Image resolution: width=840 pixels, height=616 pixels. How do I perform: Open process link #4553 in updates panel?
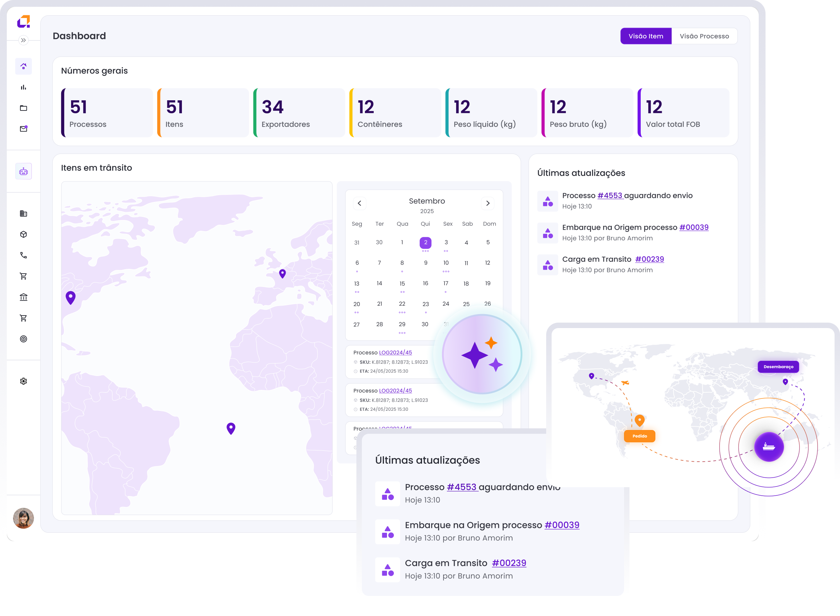tap(610, 196)
